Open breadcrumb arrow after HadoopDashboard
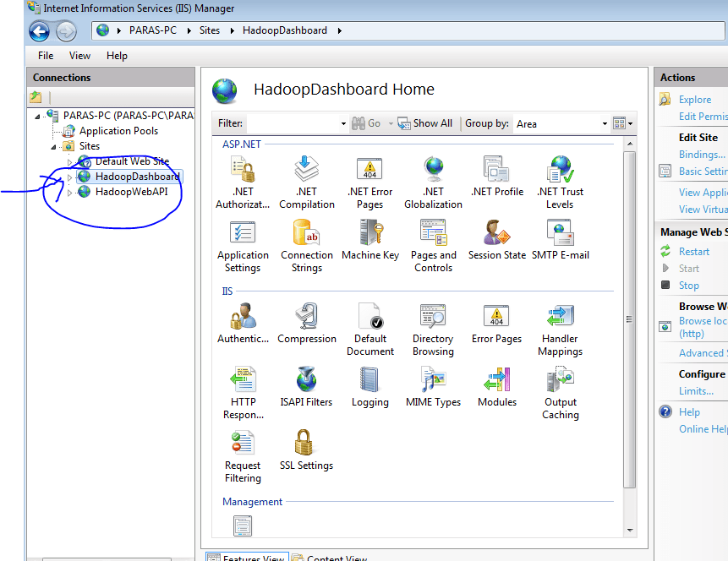This screenshot has width=728, height=561. (340, 30)
